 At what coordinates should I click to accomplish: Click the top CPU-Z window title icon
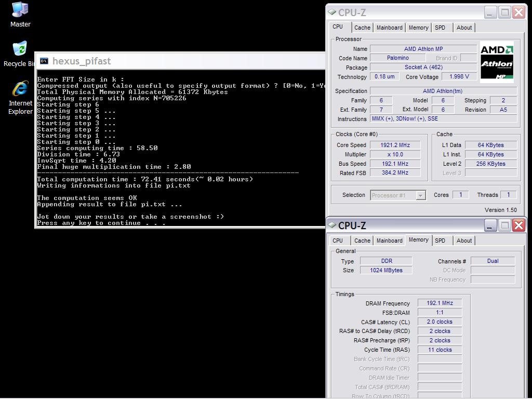click(332, 12)
